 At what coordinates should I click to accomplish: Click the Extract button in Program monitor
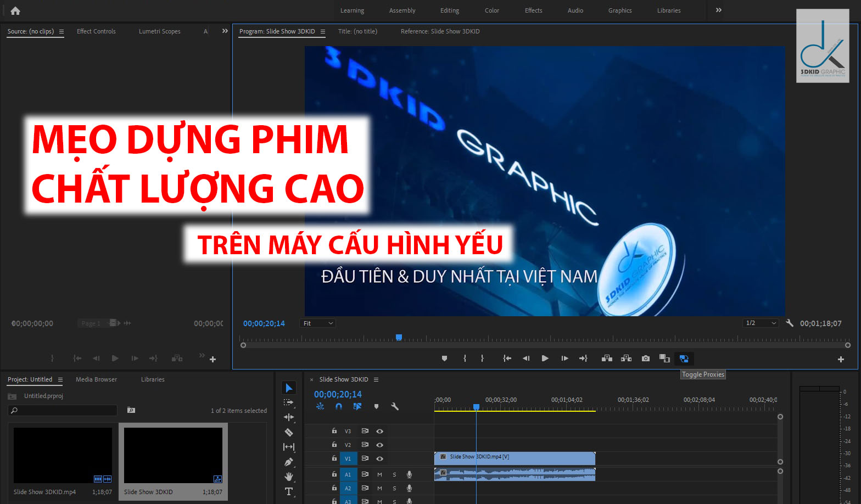(x=626, y=359)
